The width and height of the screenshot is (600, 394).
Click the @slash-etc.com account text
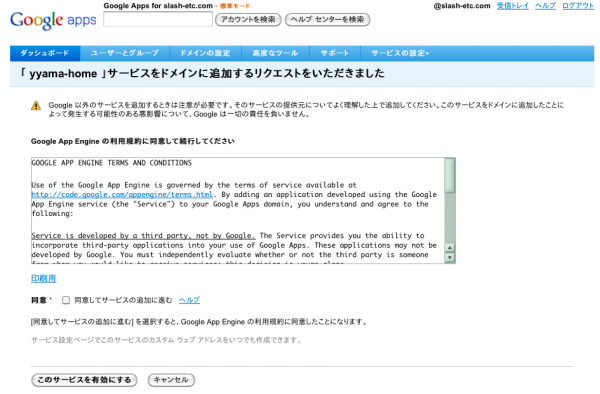[462, 6]
